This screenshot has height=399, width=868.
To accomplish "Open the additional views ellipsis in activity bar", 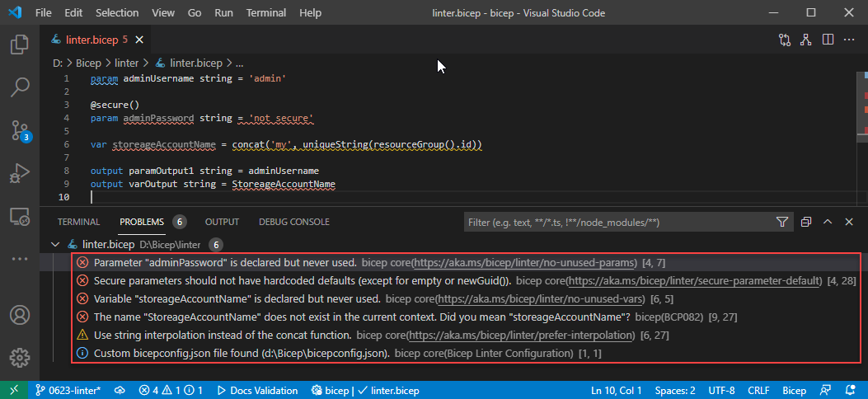I will pyautogui.click(x=20, y=258).
